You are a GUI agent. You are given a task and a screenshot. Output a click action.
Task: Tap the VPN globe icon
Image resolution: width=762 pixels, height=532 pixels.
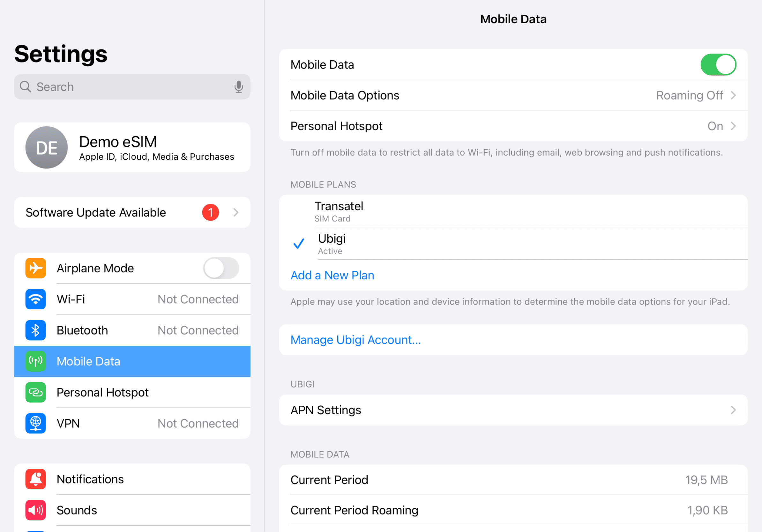click(35, 423)
